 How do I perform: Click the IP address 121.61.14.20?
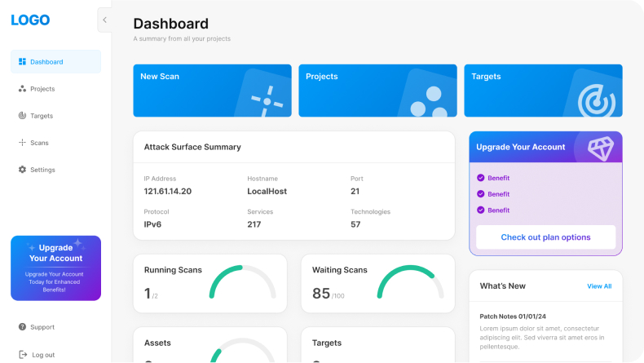(168, 191)
